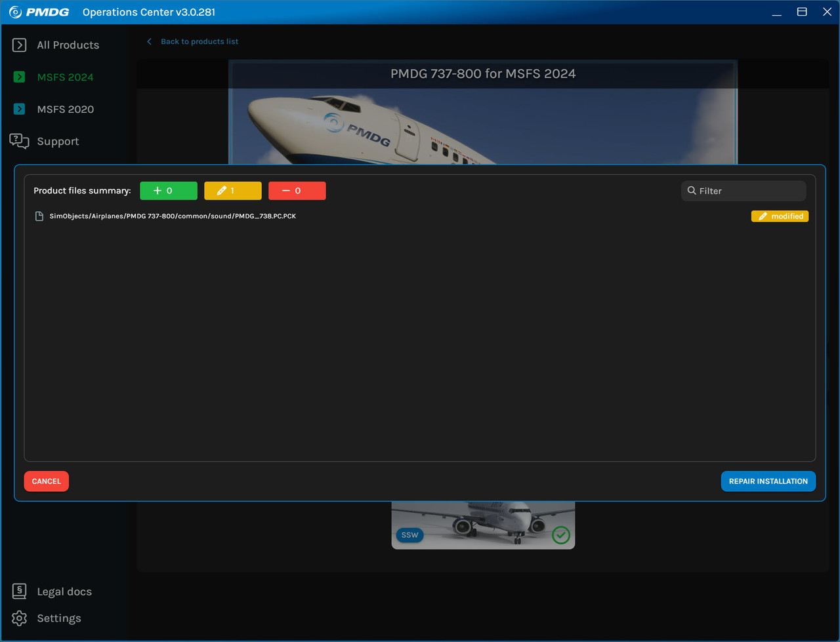This screenshot has width=840, height=642.
Task: Cancel the product files dialog
Action: (x=47, y=481)
